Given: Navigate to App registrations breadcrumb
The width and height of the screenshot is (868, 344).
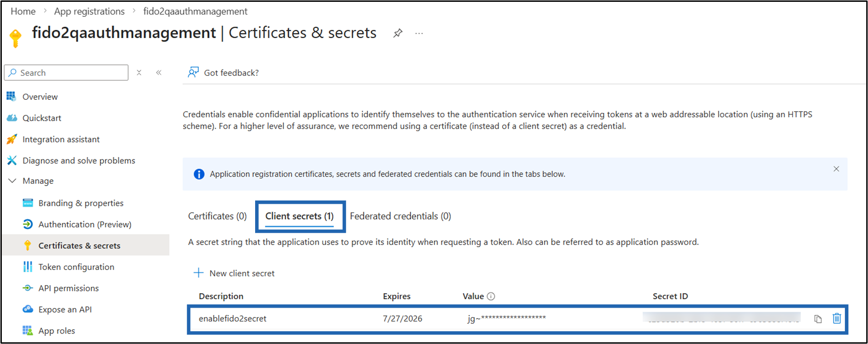Looking at the screenshot, I should (89, 11).
